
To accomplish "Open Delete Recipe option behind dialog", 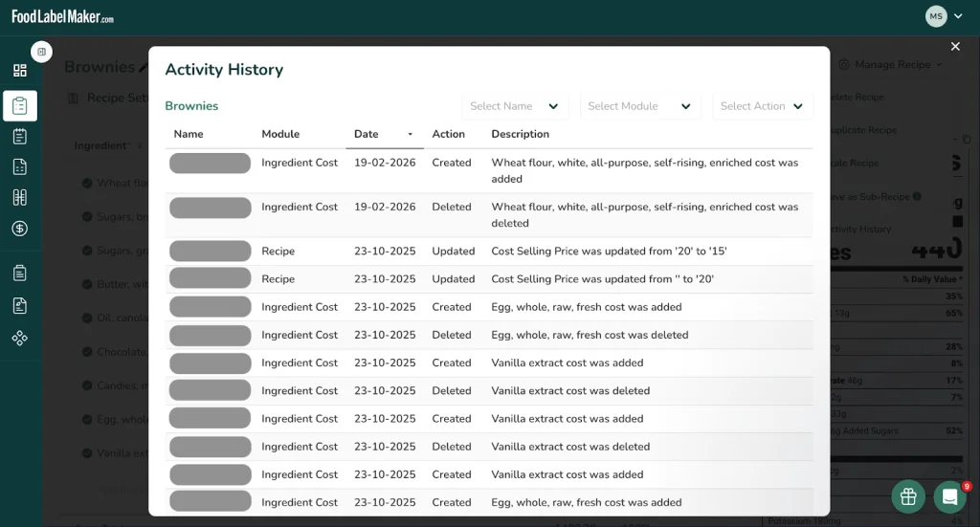I will (857, 97).
